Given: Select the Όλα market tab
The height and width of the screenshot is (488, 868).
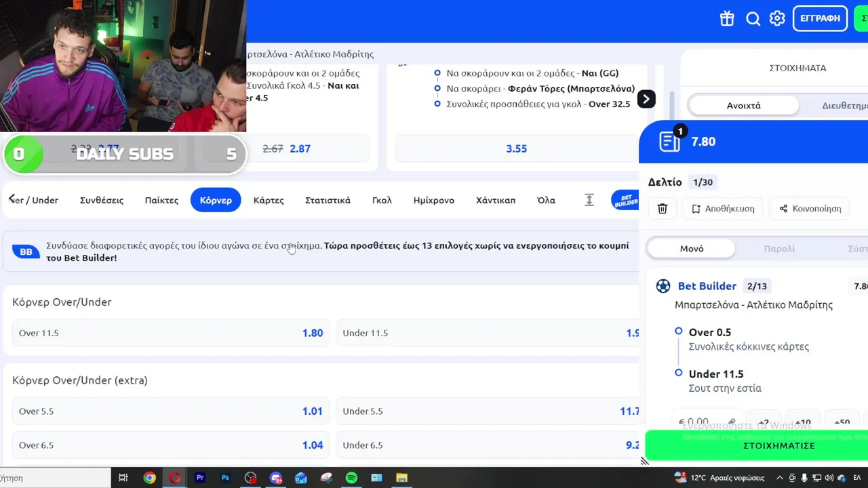Looking at the screenshot, I should (x=546, y=200).
